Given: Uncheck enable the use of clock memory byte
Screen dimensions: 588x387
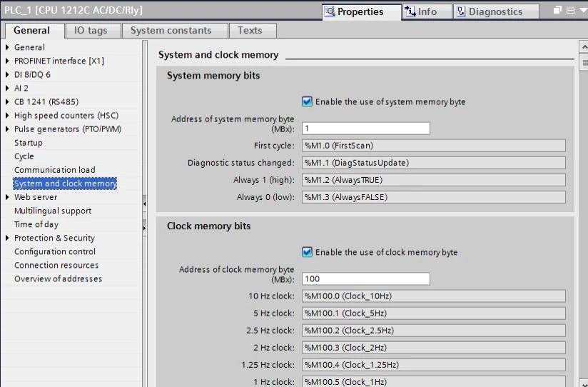Looking at the screenshot, I should (307, 252).
